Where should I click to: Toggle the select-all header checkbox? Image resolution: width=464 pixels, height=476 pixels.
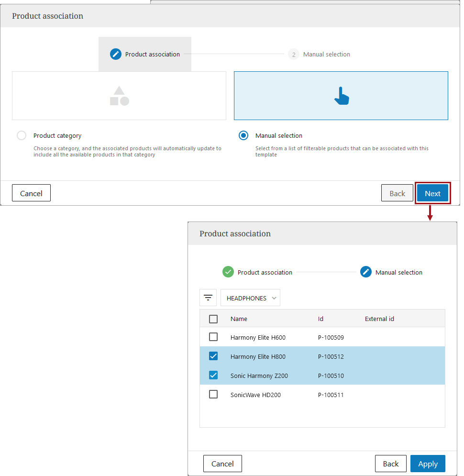[213, 319]
